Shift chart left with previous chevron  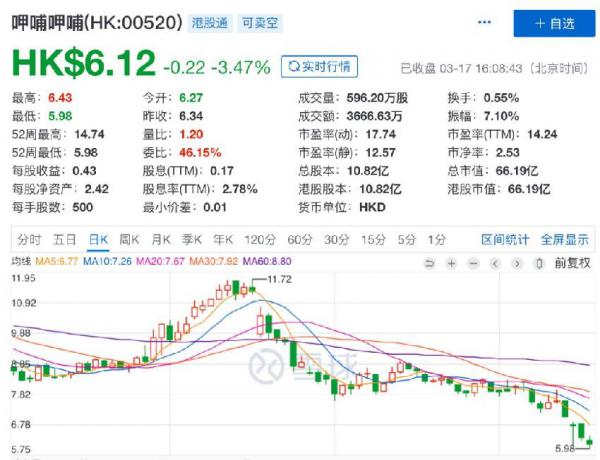495,263
